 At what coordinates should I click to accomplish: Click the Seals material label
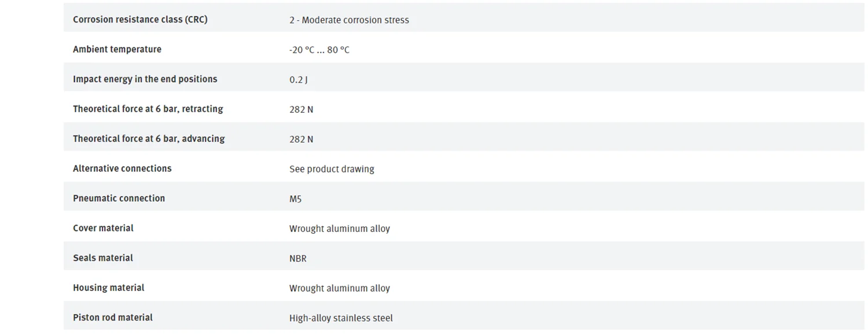pos(102,258)
